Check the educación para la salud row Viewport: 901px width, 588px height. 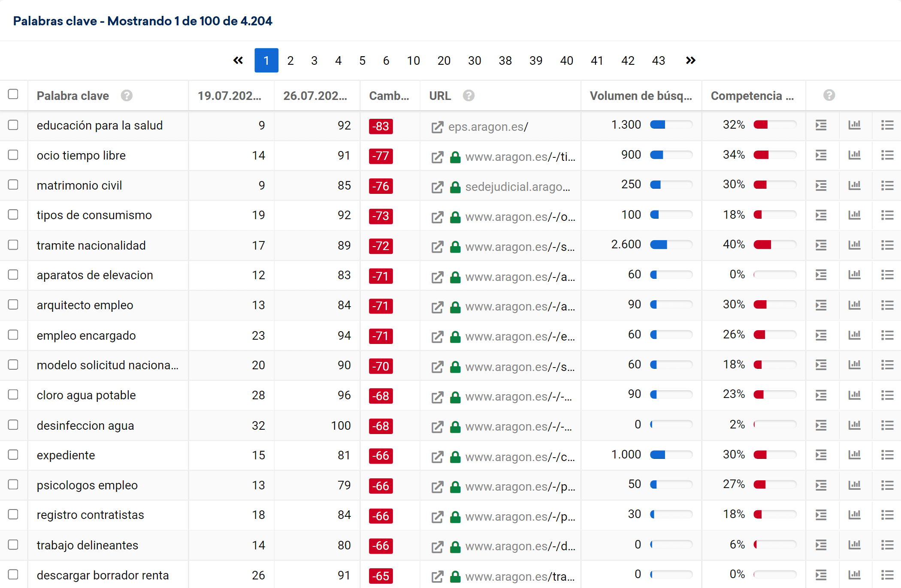click(13, 125)
